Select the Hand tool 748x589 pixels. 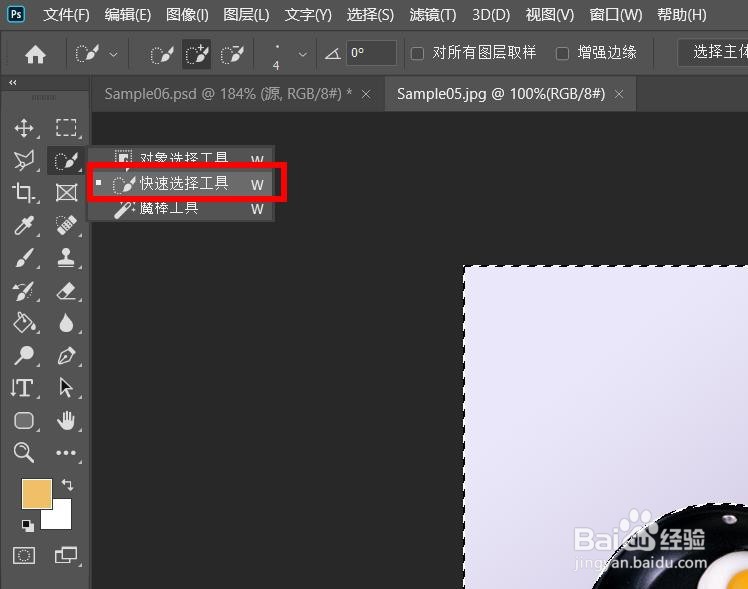(x=66, y=421)
